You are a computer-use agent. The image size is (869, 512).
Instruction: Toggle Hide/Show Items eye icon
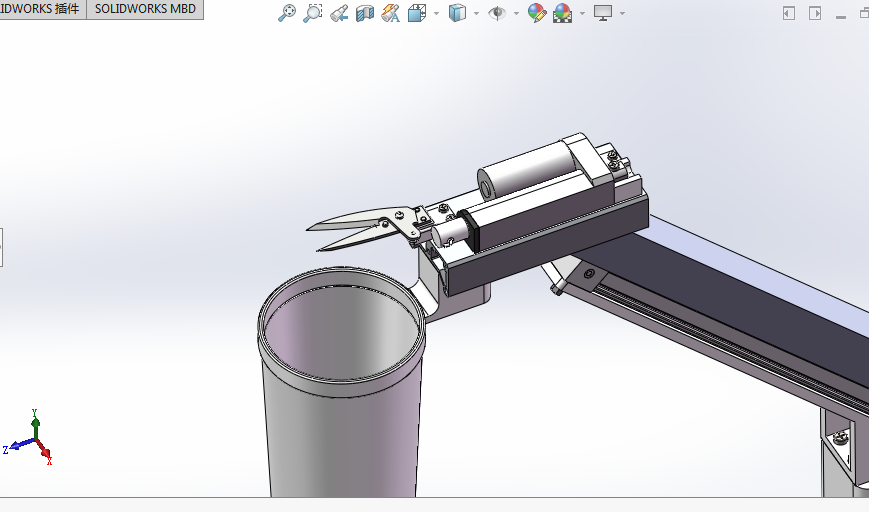tap(497, 13)
